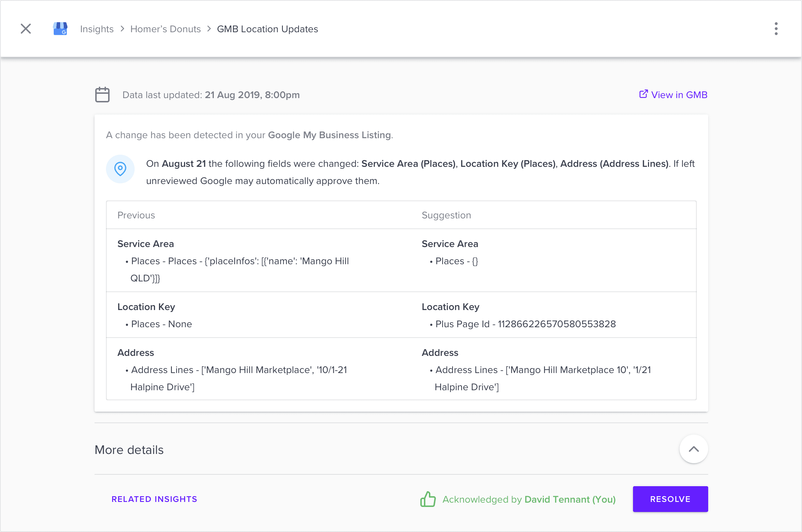Click Acknowledged by David Tennant text
The image size is (802, 532).
click(529, 499)
